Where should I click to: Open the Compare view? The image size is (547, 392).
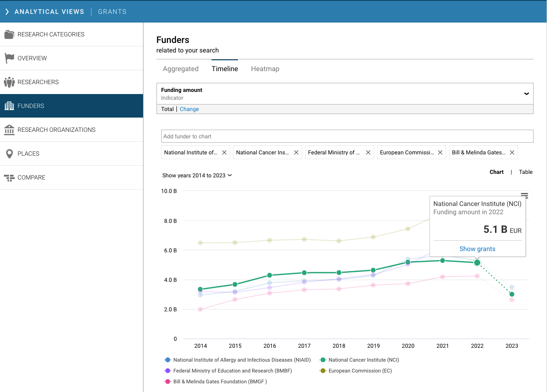tap(72, 177)
